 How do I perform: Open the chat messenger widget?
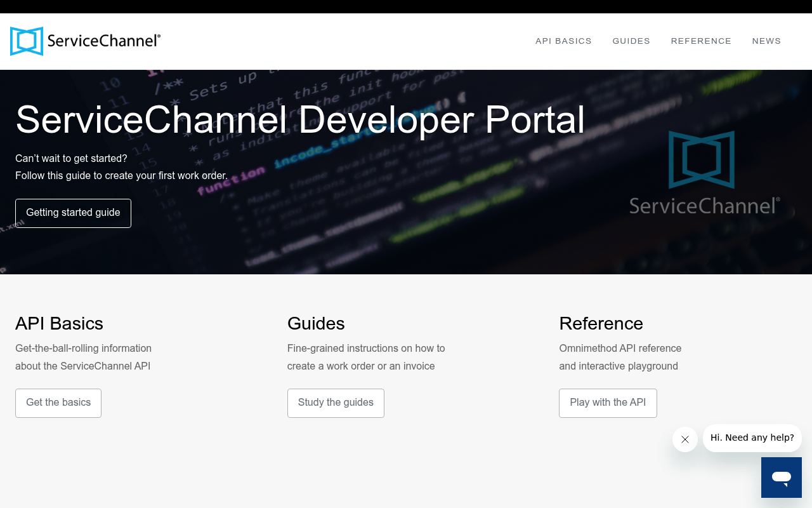coord(782,478)
